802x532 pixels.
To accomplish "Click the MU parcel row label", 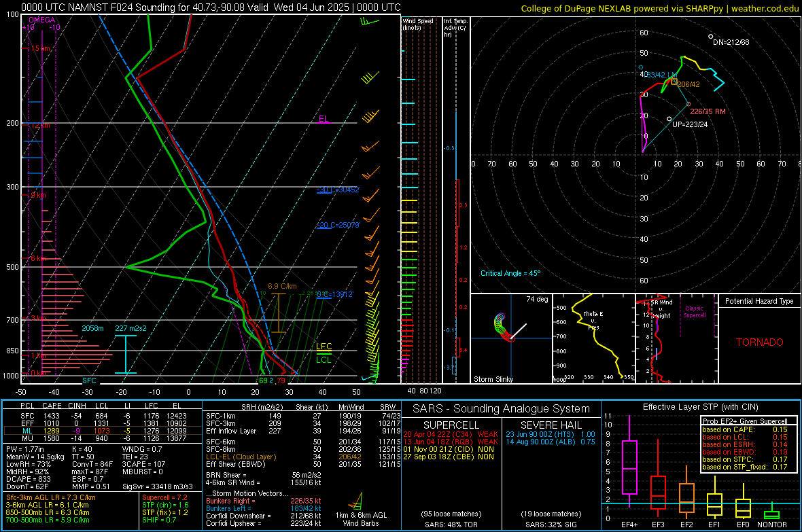I will click(x=28, y=438).
